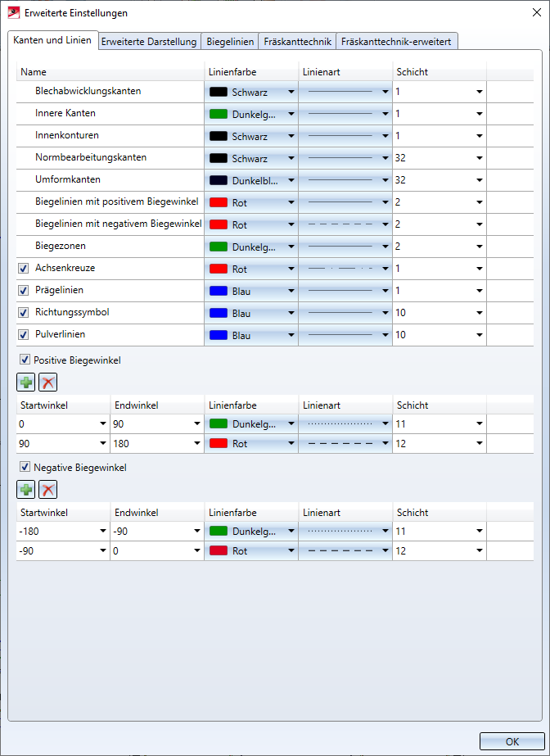Image resolution: width=550 pixels, height=756 pixels.
Task: Uncheck Negative Biegewinkel
Action: (25, 466)
